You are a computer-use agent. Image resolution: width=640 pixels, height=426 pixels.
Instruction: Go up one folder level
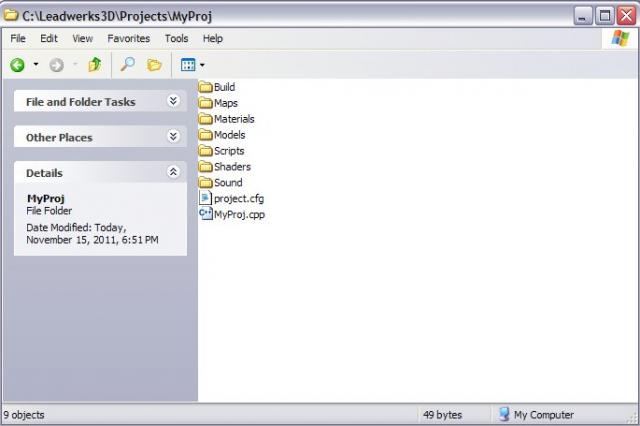[x=95, y=64]
